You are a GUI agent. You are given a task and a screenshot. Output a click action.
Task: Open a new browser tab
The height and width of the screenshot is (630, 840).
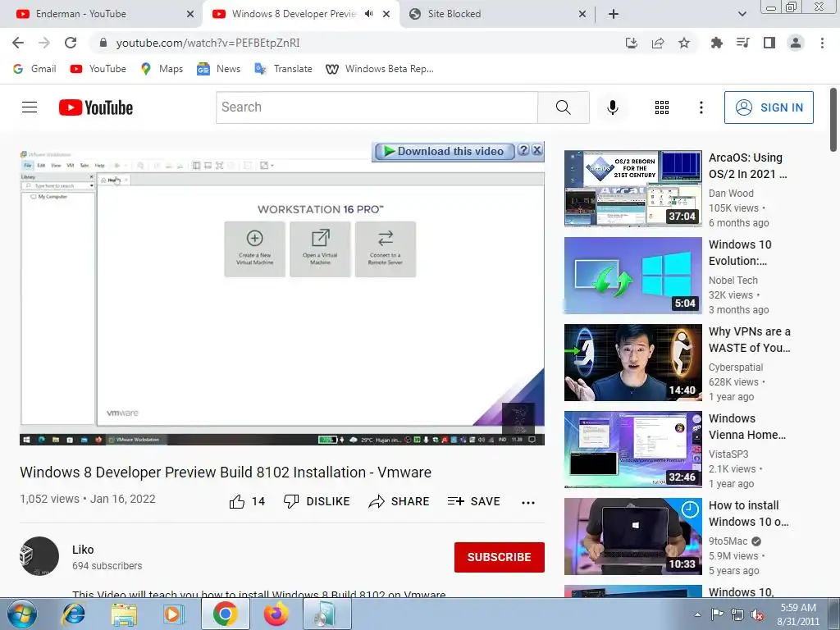pyautogui.click(x=614, y=14)
